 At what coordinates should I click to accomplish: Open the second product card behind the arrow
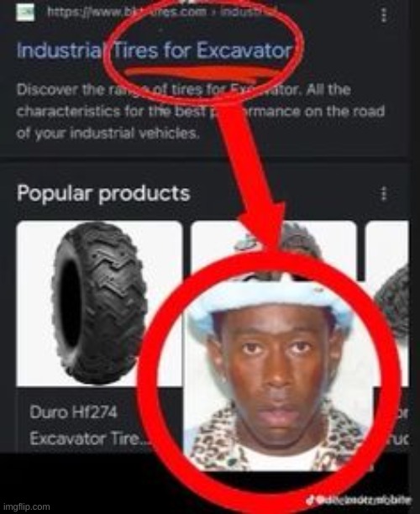tap(273, 249)
